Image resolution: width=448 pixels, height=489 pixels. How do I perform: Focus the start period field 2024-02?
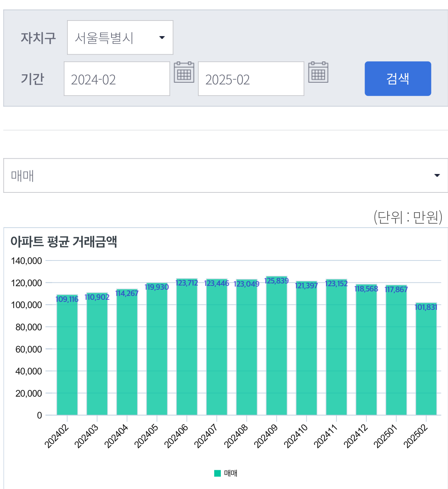point(117,79)
